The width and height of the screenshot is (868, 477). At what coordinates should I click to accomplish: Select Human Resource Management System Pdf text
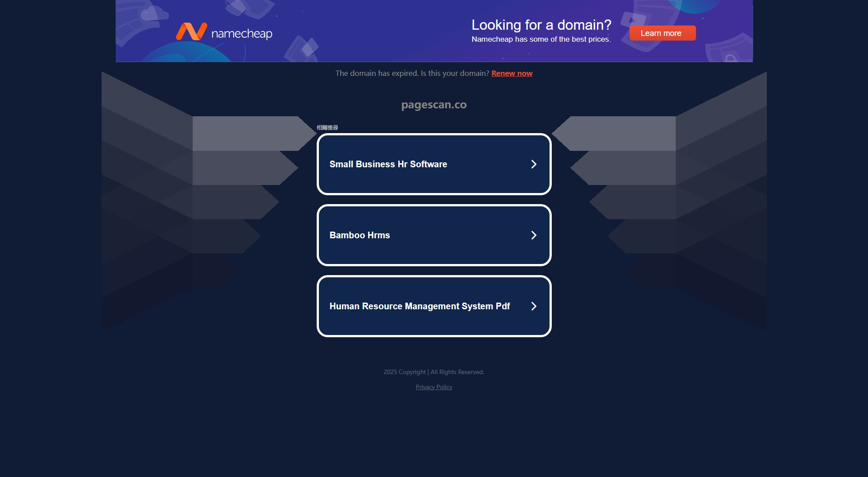419,306
